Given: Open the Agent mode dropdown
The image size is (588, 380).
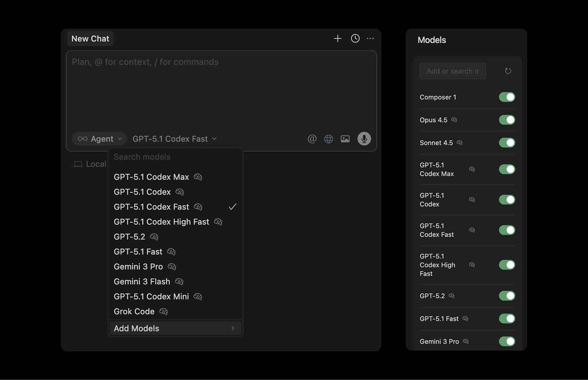Looking at the screenshot, I should (100, 139).
